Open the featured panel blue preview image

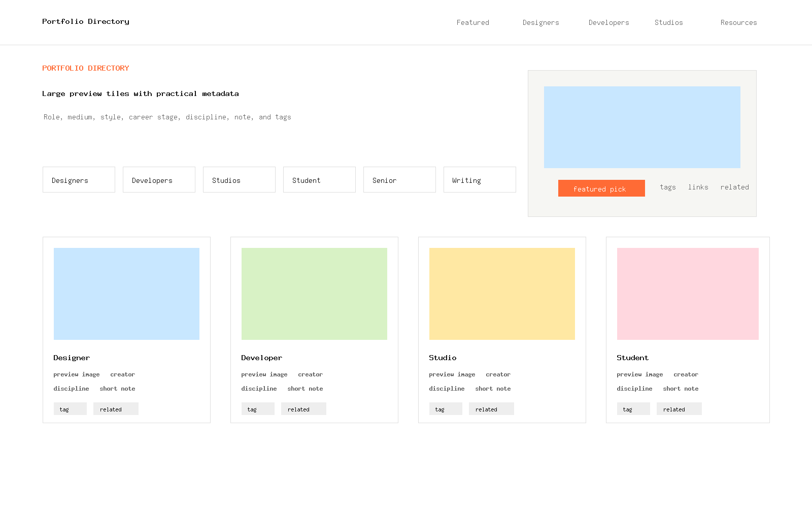click(x=642, y=127)
